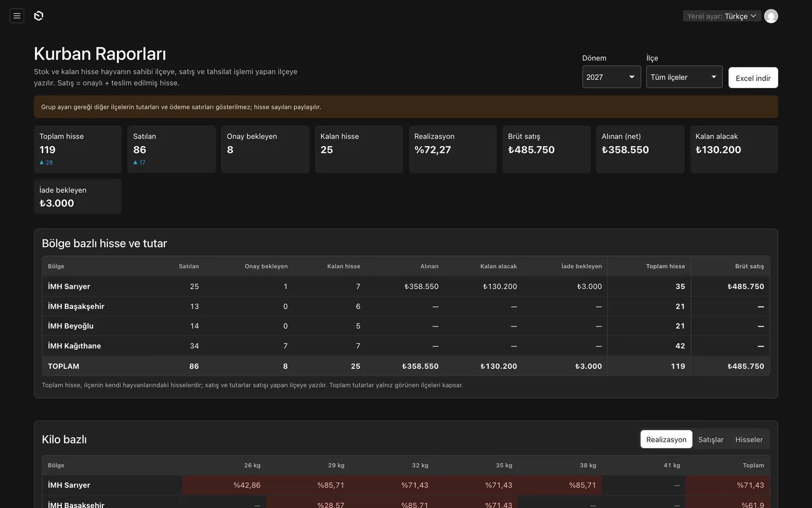The width and height of the screenshot is (812, 508).
Task: Open the user avatar menu
Action: point(771,16)
